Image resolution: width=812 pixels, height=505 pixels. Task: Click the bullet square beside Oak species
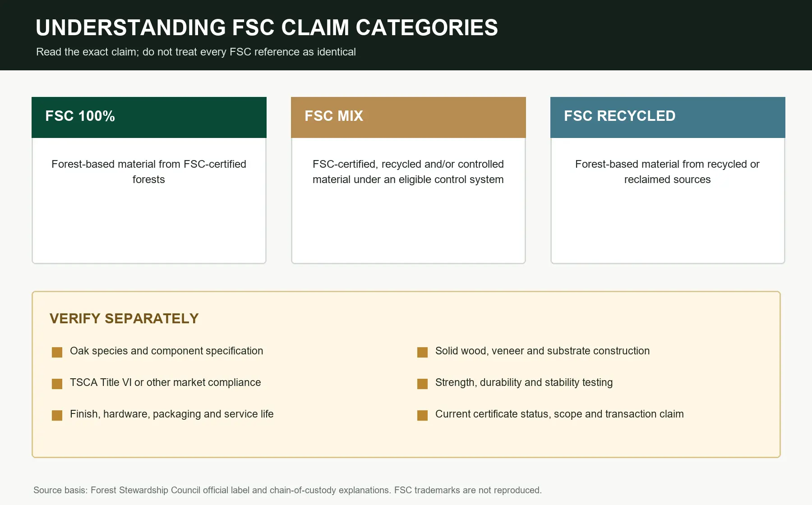click(x=57, y=352)
